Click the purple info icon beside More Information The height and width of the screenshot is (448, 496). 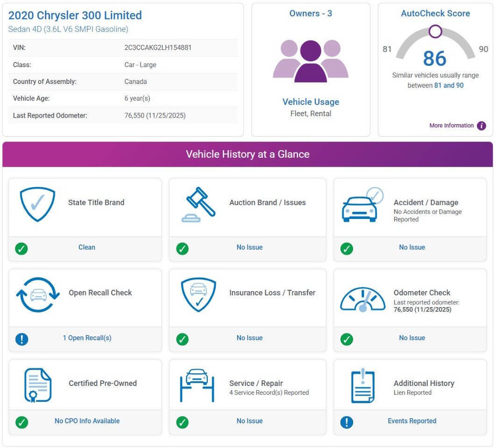pyautogui.click(x=481, y=126)
